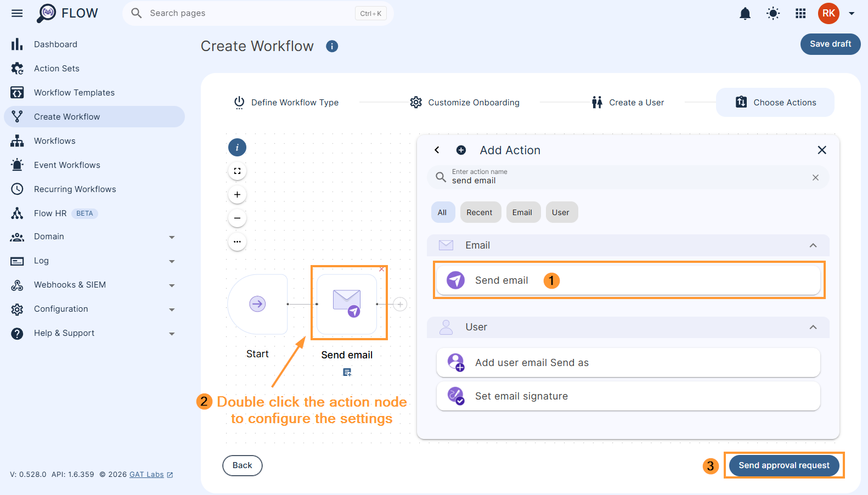The width and height of the screenshot is (868, 495).
Task: Open the apps grid launcher
Action: 801,13
